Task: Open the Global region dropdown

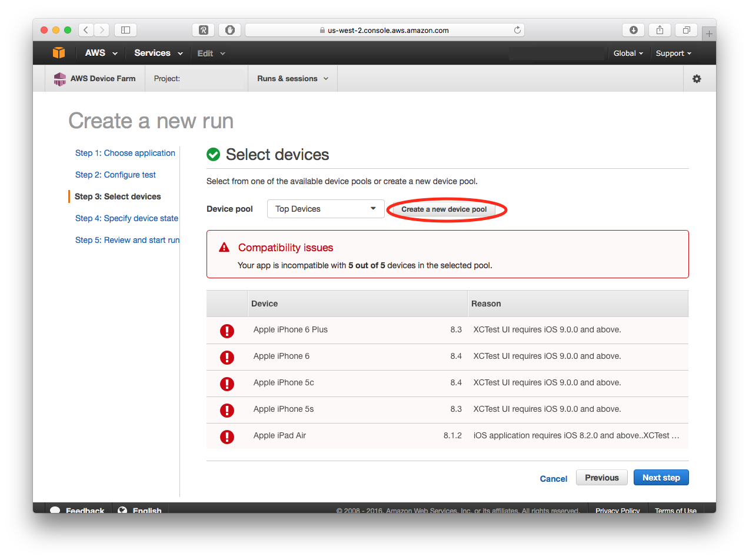Action: pyautogui.click(x=628, y=53)
